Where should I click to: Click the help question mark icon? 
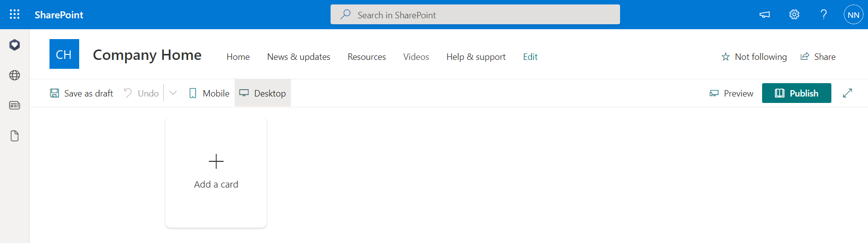823,14
